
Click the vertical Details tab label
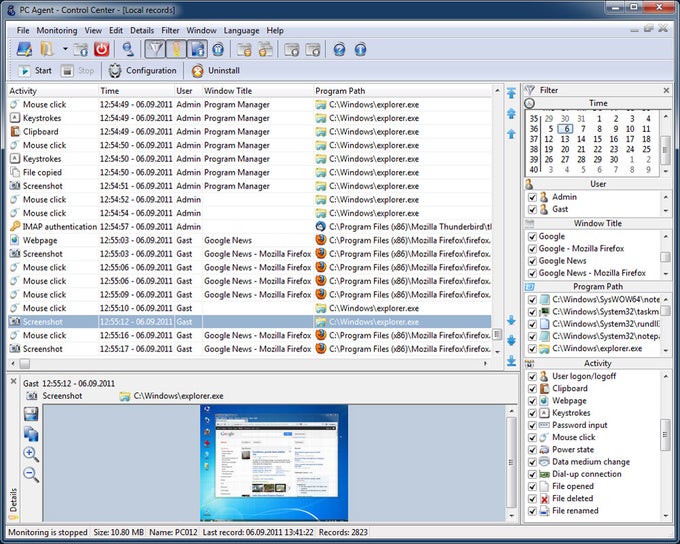click(x=13, y=501)
